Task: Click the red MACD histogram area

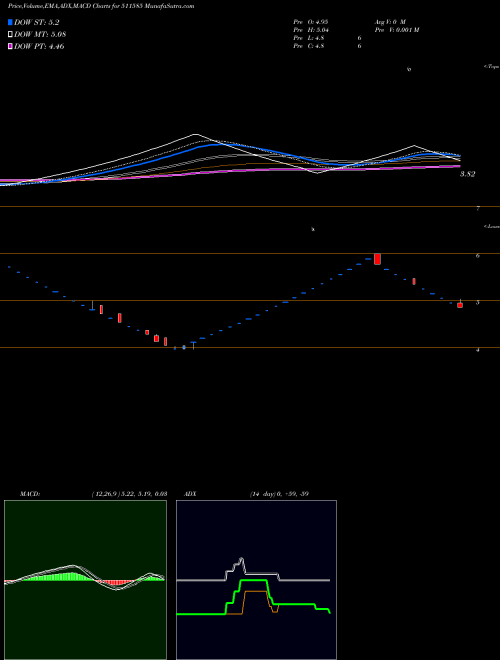Action: (x=118, y=583)
